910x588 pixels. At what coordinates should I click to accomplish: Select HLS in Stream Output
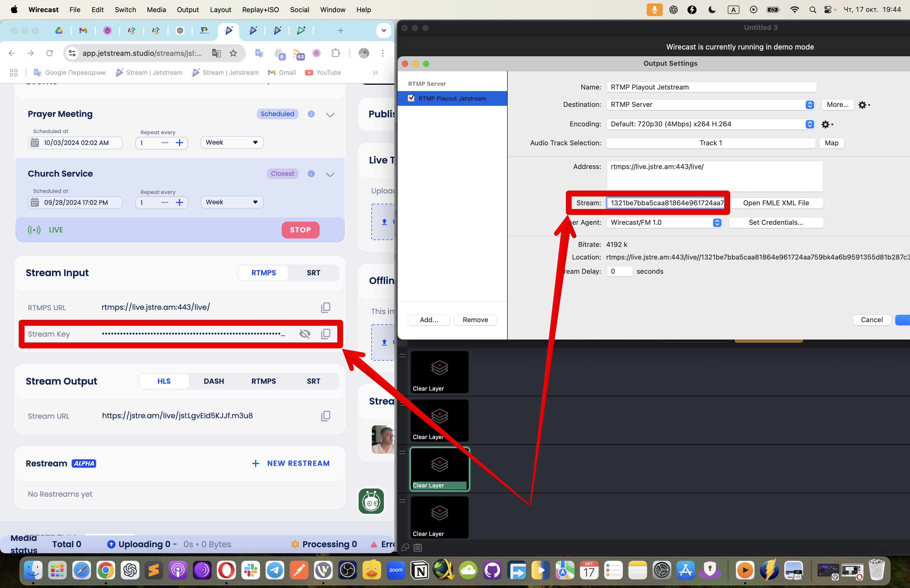[164, 381]
